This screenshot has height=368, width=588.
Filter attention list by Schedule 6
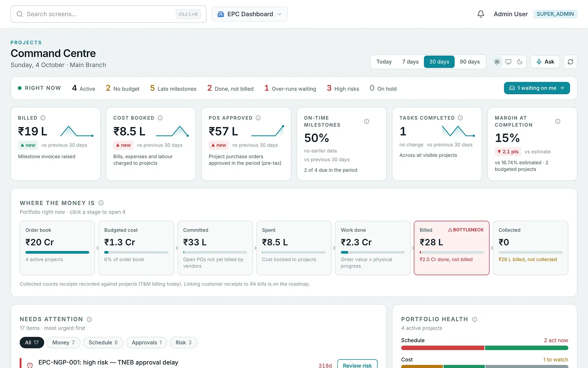(103, 343)
